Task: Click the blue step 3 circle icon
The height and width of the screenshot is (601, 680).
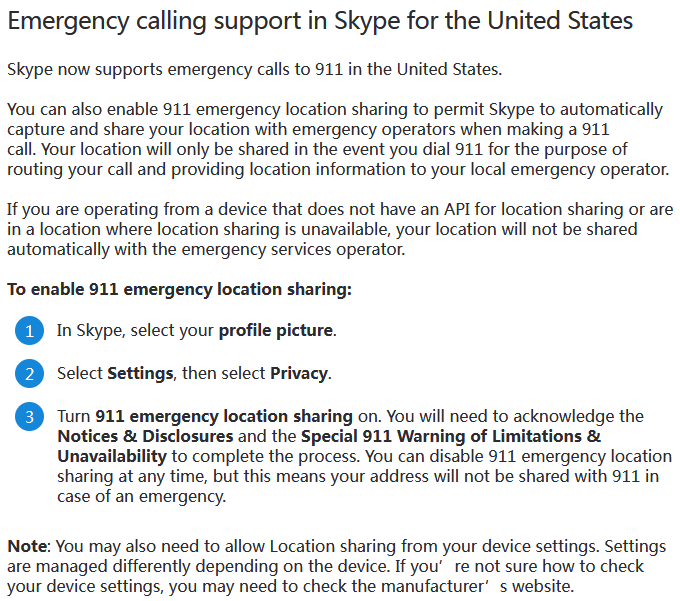Action: click(x=30, y=417)
